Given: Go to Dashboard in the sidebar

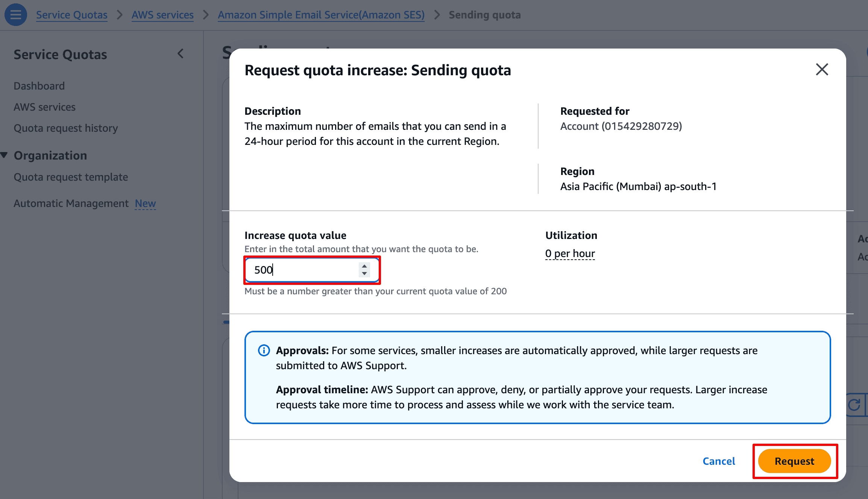Looking at the screenshot, I should (39, 86).
